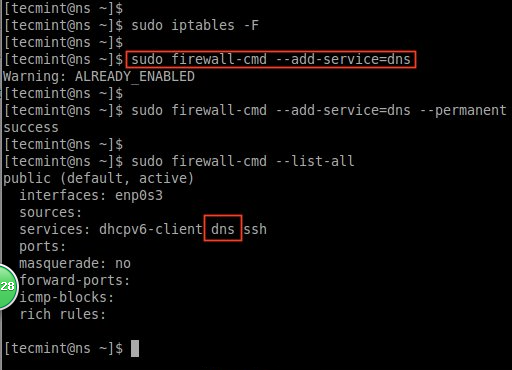Click the last '[tecmint@ns ~]$' prompt
The width and height of the screenshot is (512, 370).
point(63,348)
